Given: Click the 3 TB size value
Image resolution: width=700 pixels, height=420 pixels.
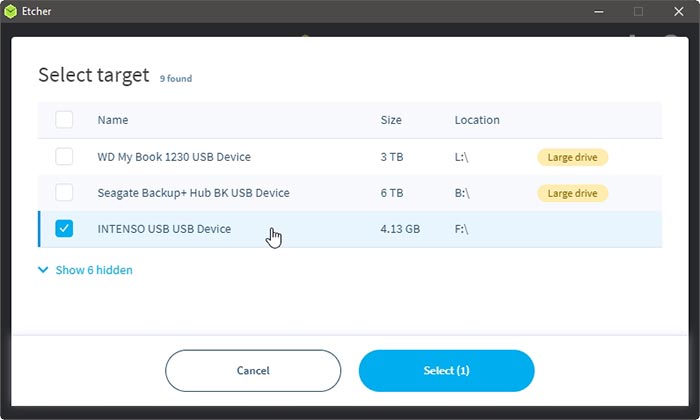Looking at the screenshot, I should [392, 157].
